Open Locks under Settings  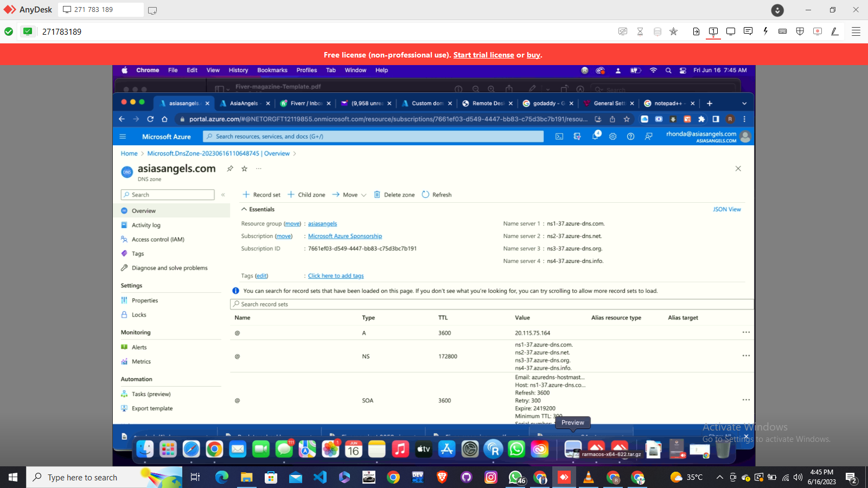[x=139, y=314]
